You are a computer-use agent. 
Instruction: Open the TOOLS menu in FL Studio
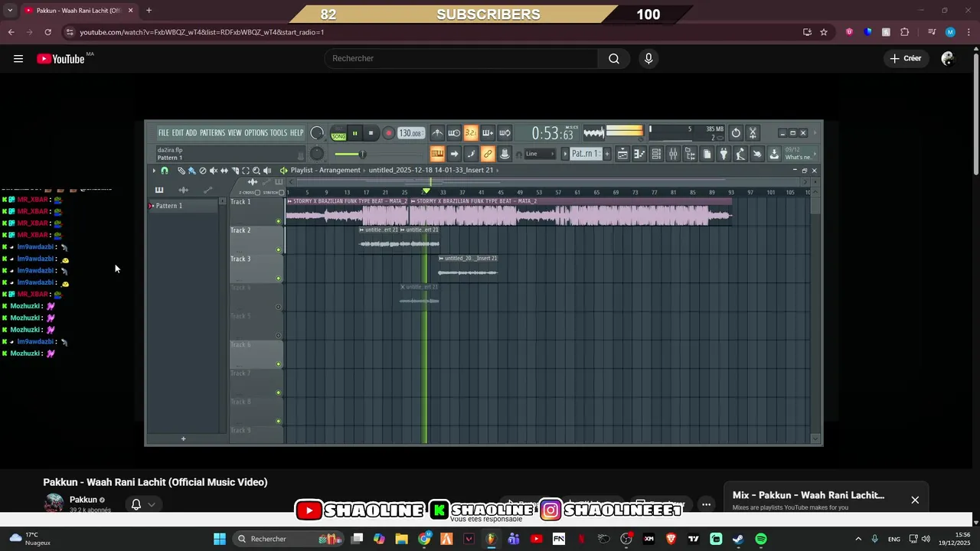(279, 133)
